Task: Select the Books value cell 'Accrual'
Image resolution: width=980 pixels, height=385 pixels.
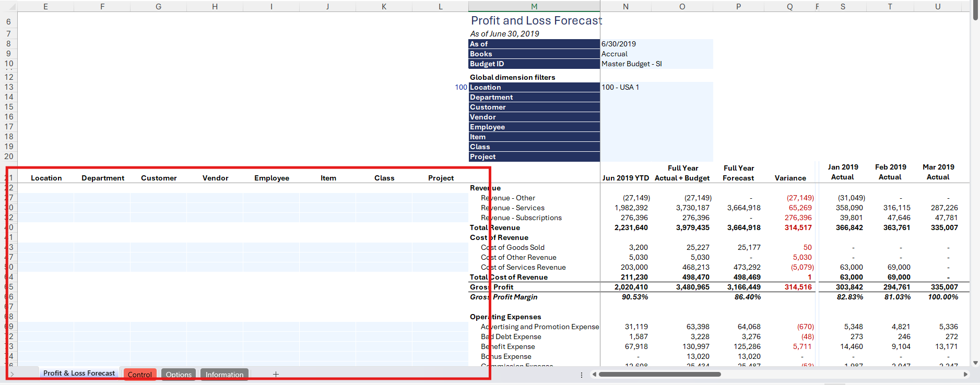Action: (x=615, y=54)
